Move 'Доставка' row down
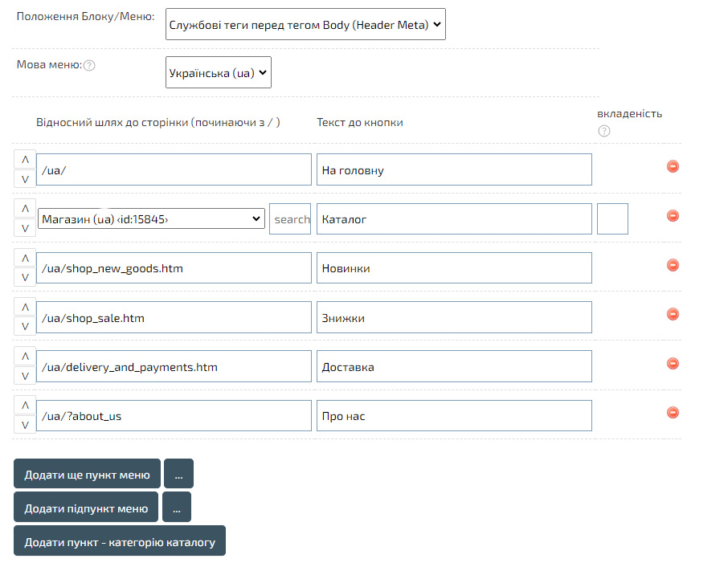Image resolution: width=728 pixels, height=571 pixels. 25,375
